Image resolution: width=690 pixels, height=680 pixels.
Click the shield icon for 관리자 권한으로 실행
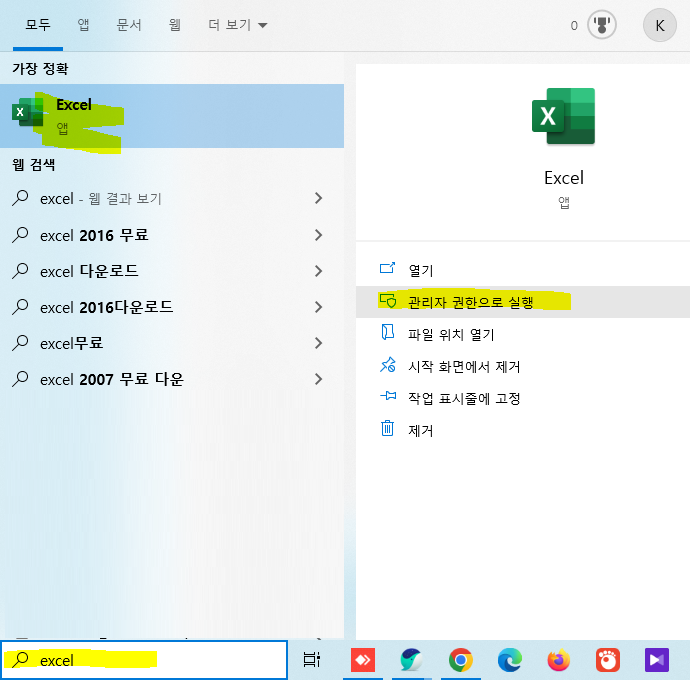(387, 301)
